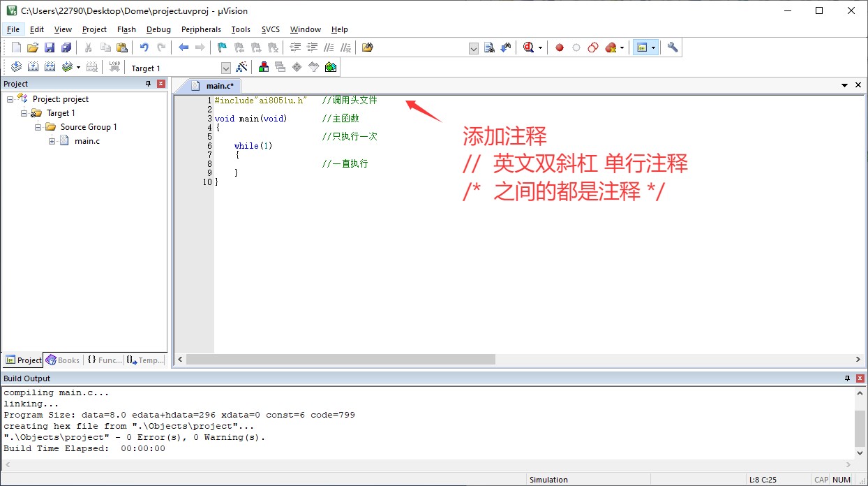Viewport: 868px width, 486px height.
Task: Click the editor horizontal scrollbar
Action: 341,359
